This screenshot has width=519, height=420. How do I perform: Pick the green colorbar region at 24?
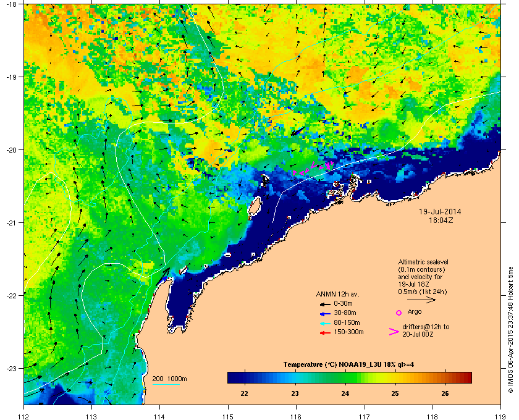(345, 377)
